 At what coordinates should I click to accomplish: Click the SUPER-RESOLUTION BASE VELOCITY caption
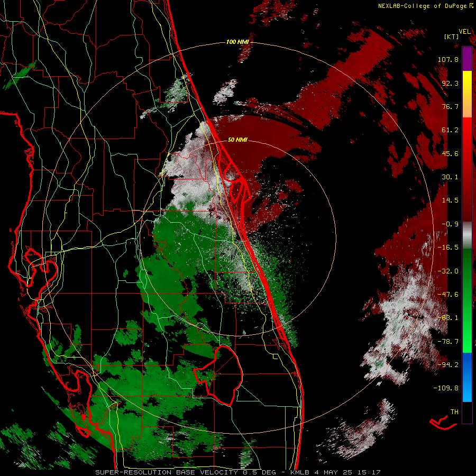pos(167,472)
